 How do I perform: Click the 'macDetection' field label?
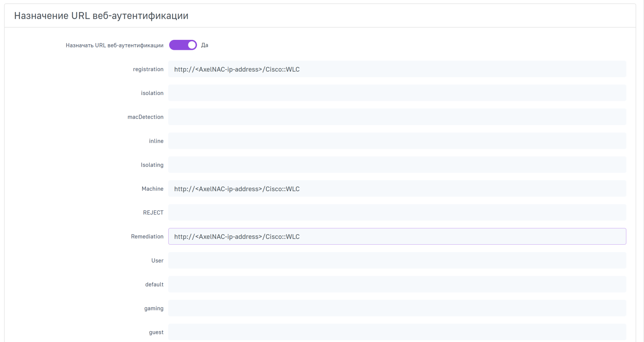(145, 117)
